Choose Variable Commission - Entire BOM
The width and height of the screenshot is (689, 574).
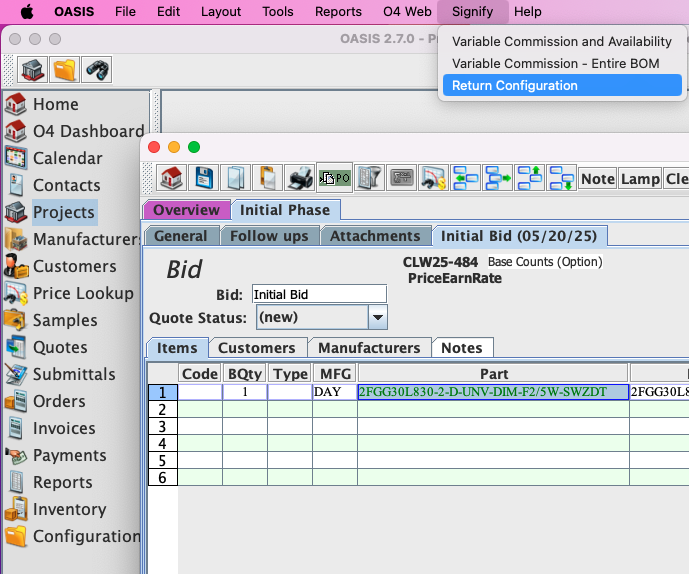tap(562, 63)
